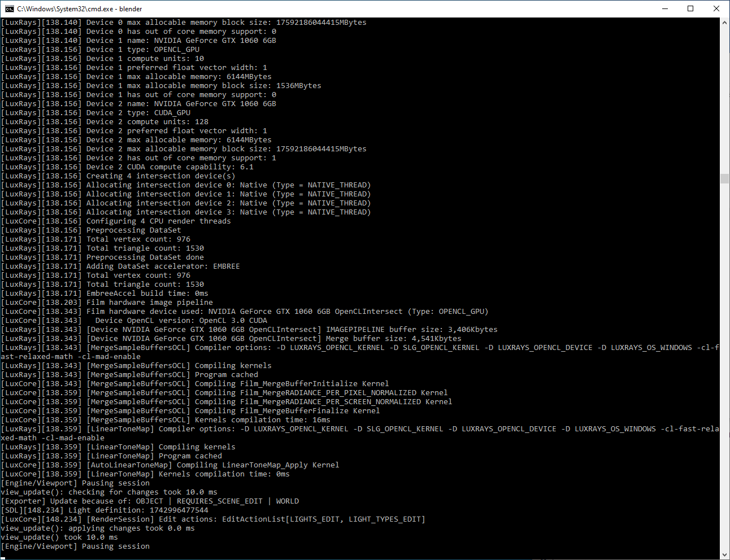Click line 'Allocating intersection device 0: Native'
The width and height of the screenshot is (730, 560).
click(186, 185)
